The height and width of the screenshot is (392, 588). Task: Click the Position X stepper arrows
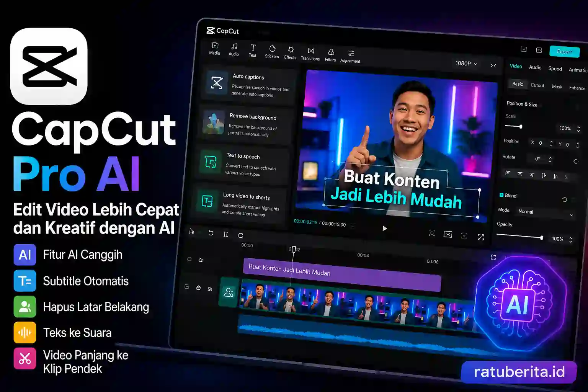(551, 144)
